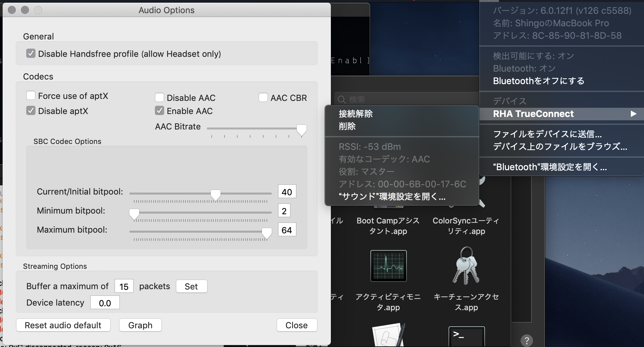Choose 削除 in the device submenu
644x347 pixels.
(x=402, y=126)
